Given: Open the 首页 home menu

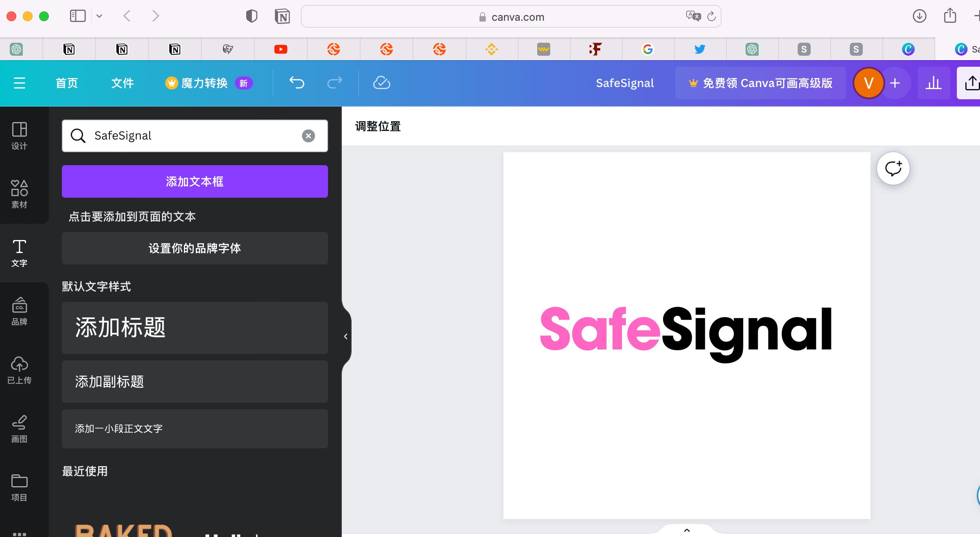Looking at the screenshot, I should (x=67, y=83).
